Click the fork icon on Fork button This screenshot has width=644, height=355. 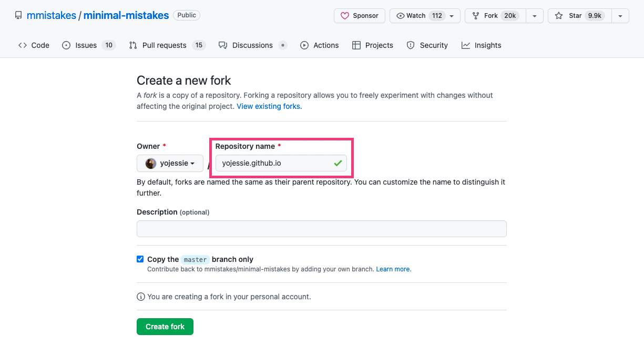(x=476, y=16)
